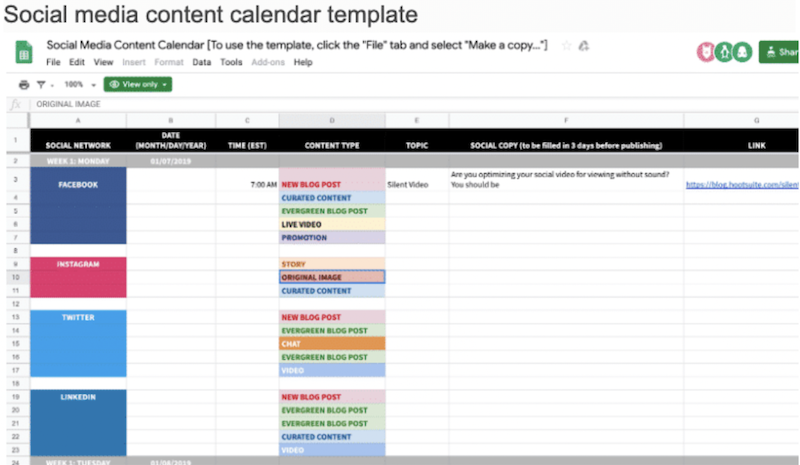Open the Format menu
Viewport: 800px width, 465px height.
pyautogui.click(x=169, y=62)
